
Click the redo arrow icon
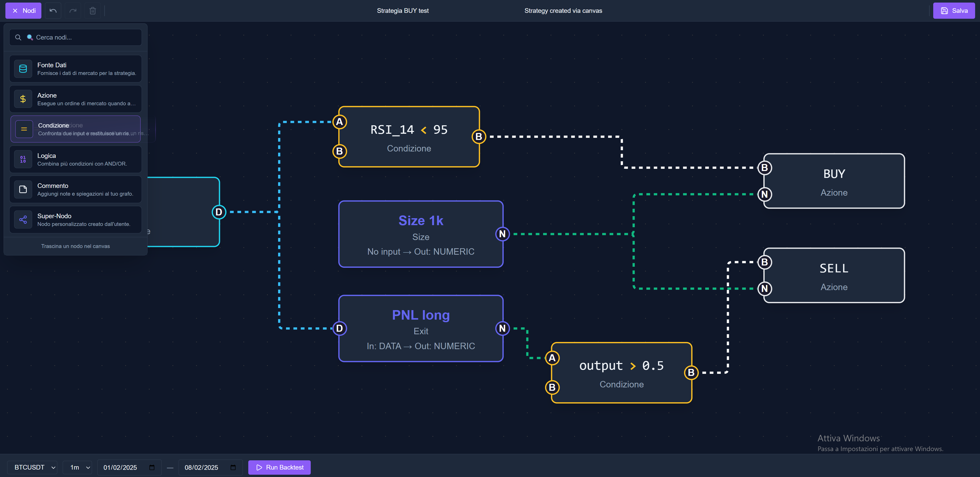click(x=73, y=11)
